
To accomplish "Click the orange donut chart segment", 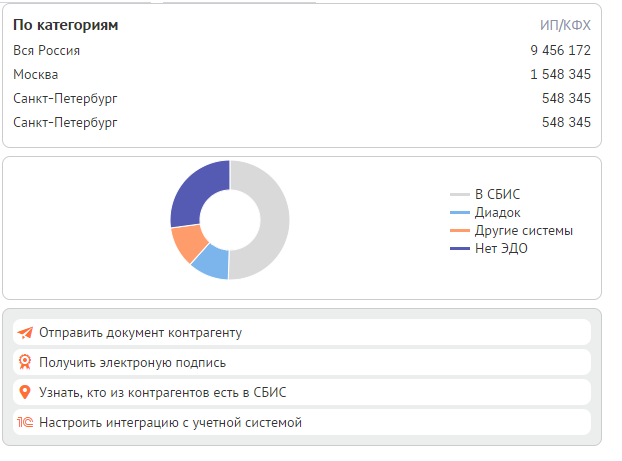I will click(188, 242).
